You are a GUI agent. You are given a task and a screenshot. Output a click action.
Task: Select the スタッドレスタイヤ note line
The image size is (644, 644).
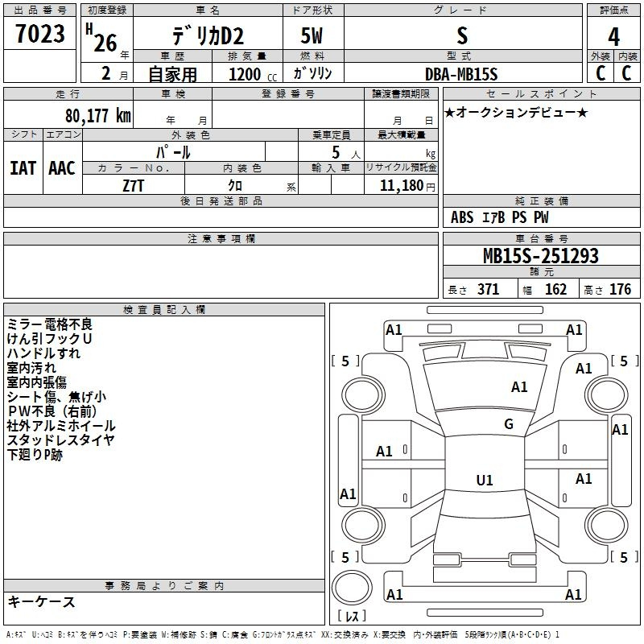pyautogui.click(x=61, y=440)
